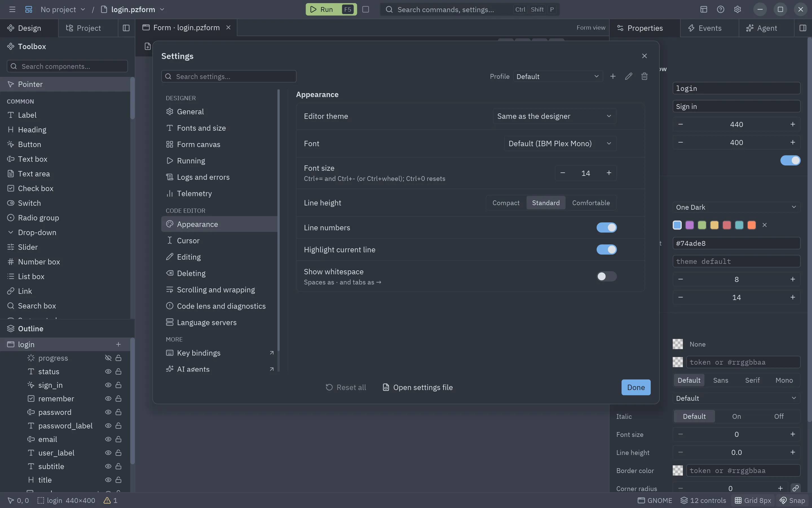Open the settings gear icon in title bar
812x508 pixels.
[x=737, y=9]
